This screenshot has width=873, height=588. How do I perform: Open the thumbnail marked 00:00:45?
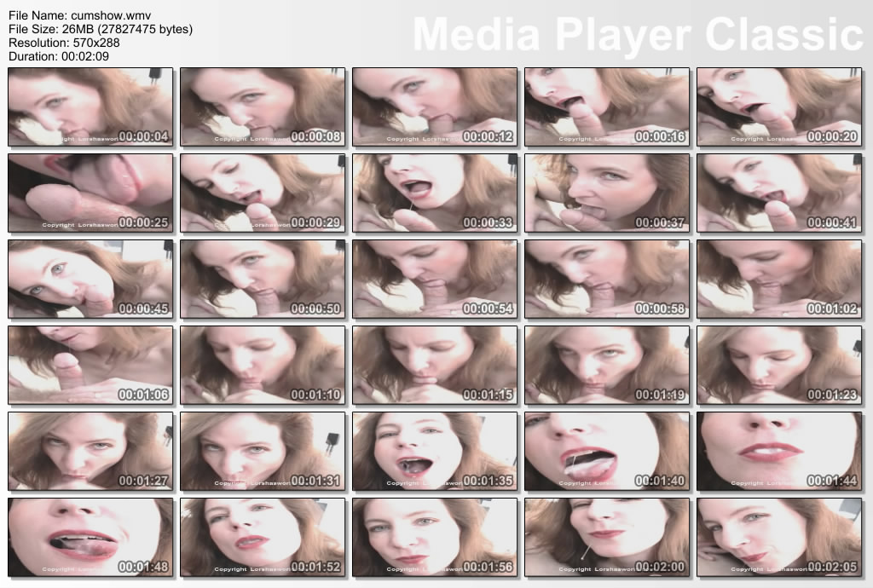click(x=90, y=280)
